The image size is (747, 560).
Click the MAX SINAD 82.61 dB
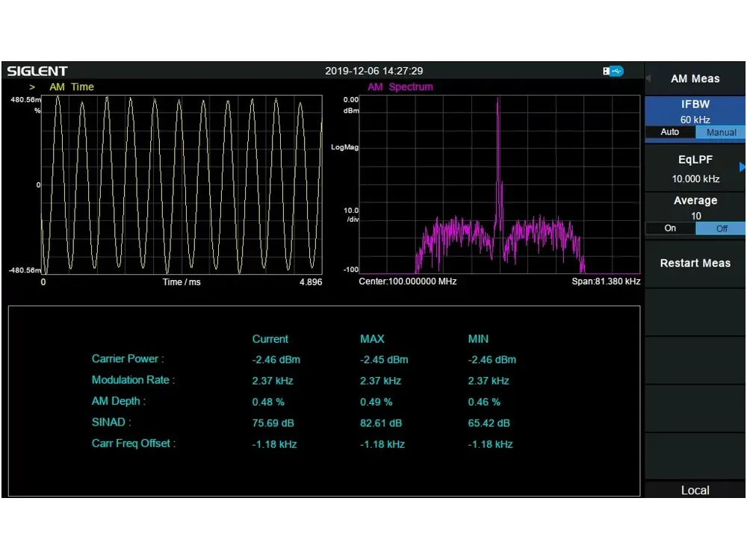click(x=381, y=423)
